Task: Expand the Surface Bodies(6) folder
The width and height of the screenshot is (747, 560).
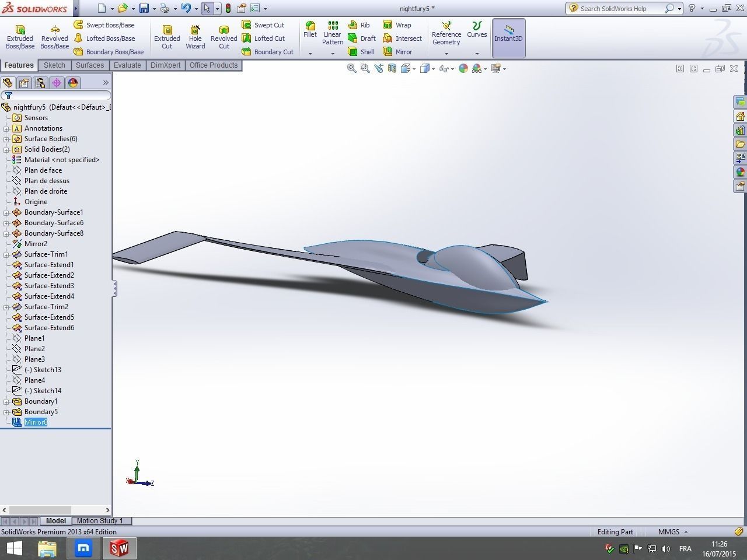Action: click(6, 139)
